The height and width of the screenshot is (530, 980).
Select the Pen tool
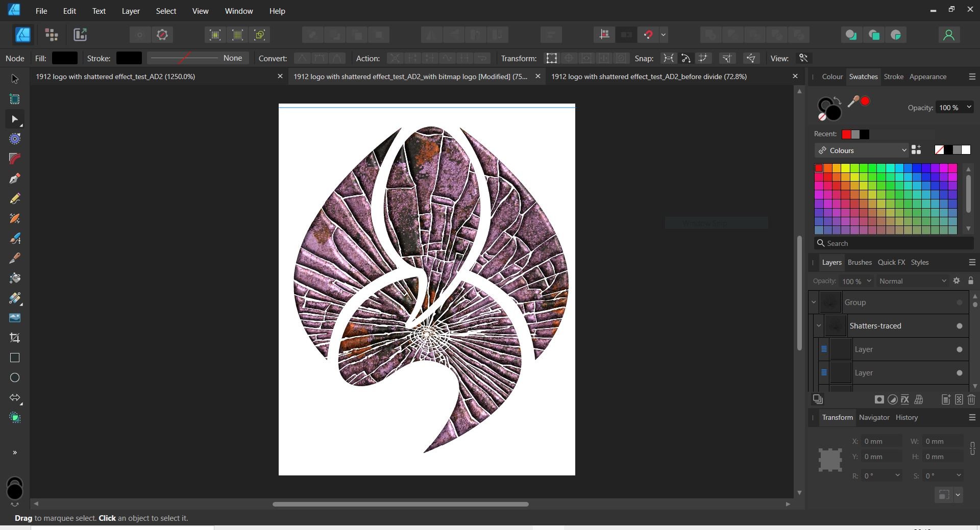tap(15, 179)
